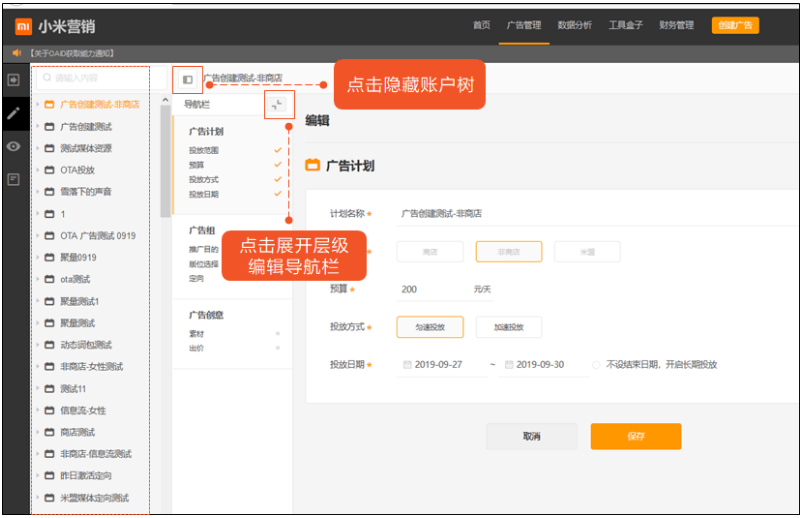Expand the 信息流-女性 tree node
This screenshot has height=518, width=800.
coord(38,410)
